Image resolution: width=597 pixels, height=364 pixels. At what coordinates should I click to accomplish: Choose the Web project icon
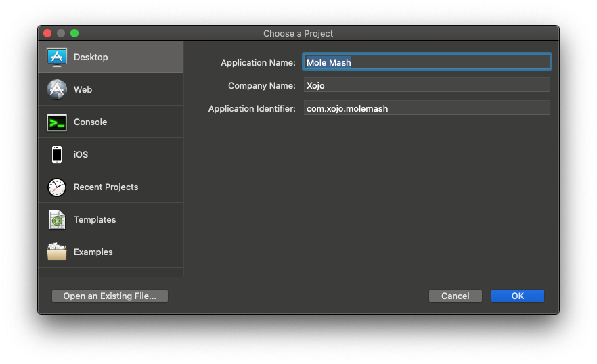coord(57,89)
